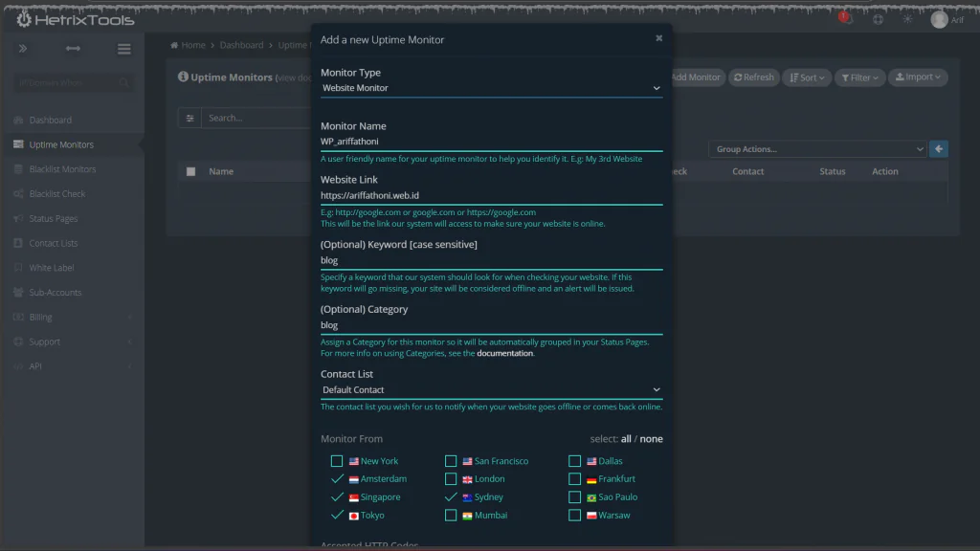
Task: Click Keyword input field
Action: (491, 260)
